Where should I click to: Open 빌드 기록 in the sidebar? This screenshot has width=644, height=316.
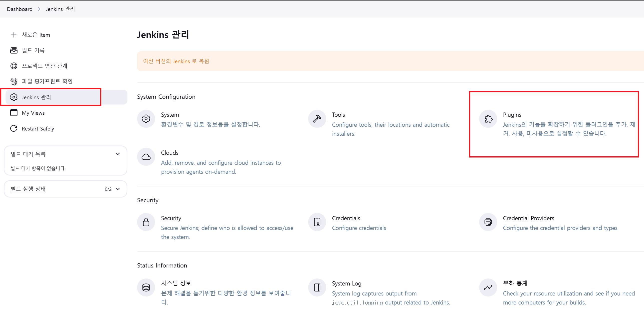coord(33,50)
